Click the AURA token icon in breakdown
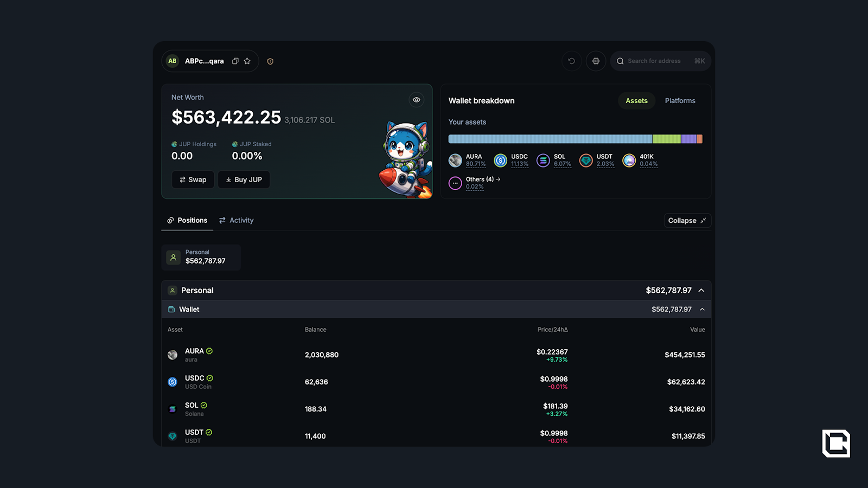This screenshot has width=868, height=488. (x=455, y=160)
